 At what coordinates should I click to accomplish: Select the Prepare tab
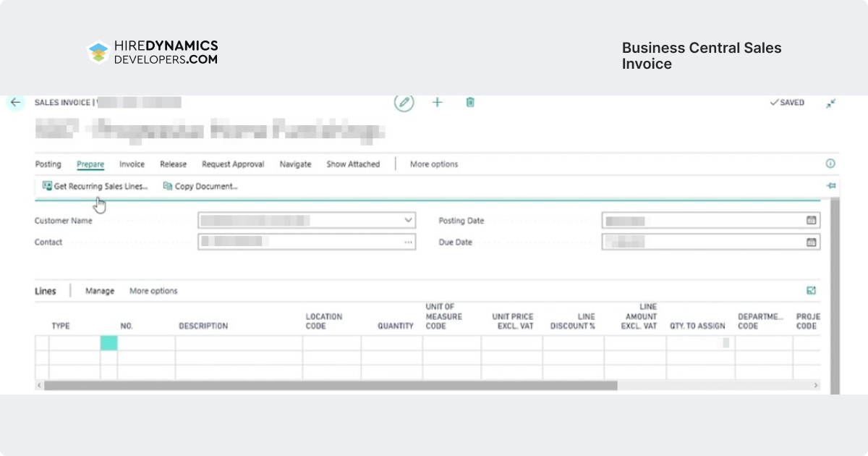click(x=90, y=164)
